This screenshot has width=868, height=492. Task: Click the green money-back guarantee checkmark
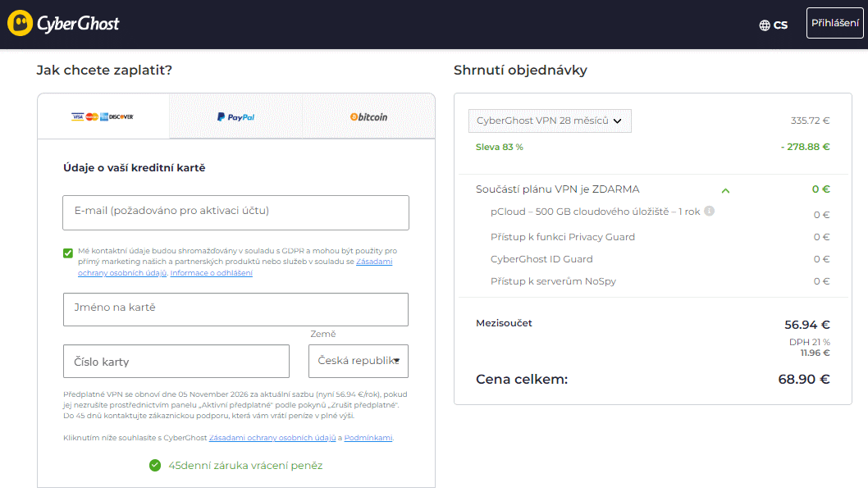[156, 465]
